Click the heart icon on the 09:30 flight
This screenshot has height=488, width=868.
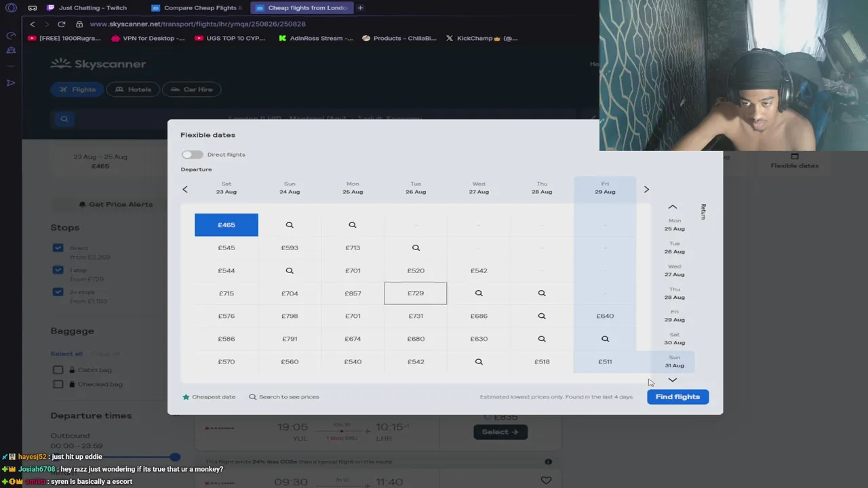click(x=547, y=481)
